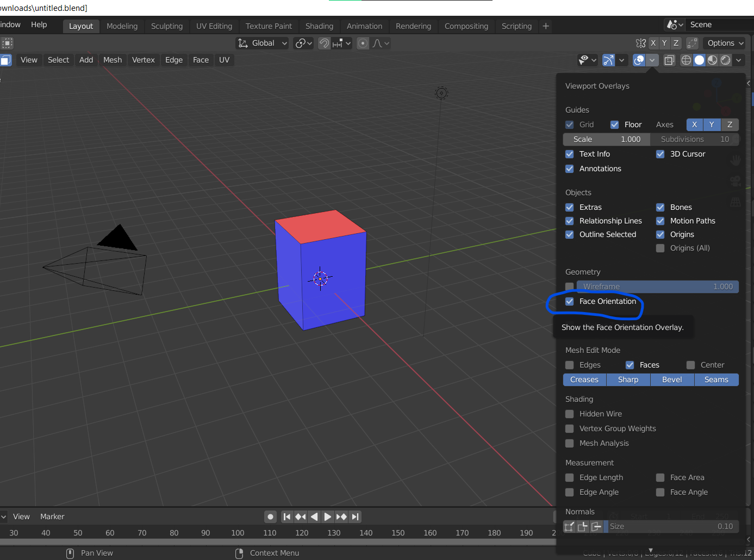Click frame 100 on the timeline
Image resolution: width=754 pixels, height=560 pixels.
coord(238,533)
